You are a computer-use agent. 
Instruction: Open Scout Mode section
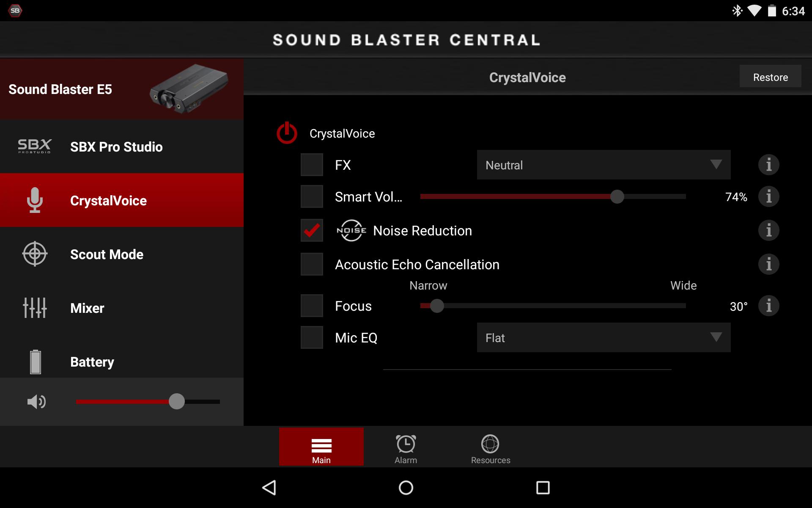[x=122, y=254]
